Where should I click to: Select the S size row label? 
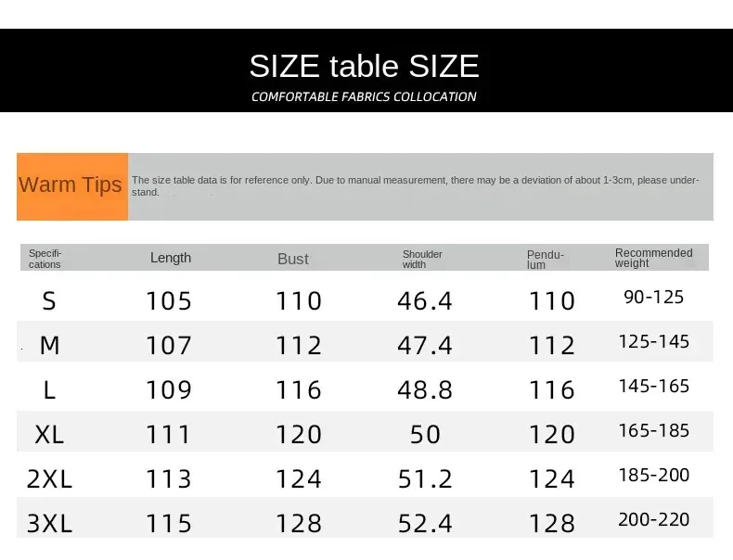pyautogui.click(x=49, y=300)
